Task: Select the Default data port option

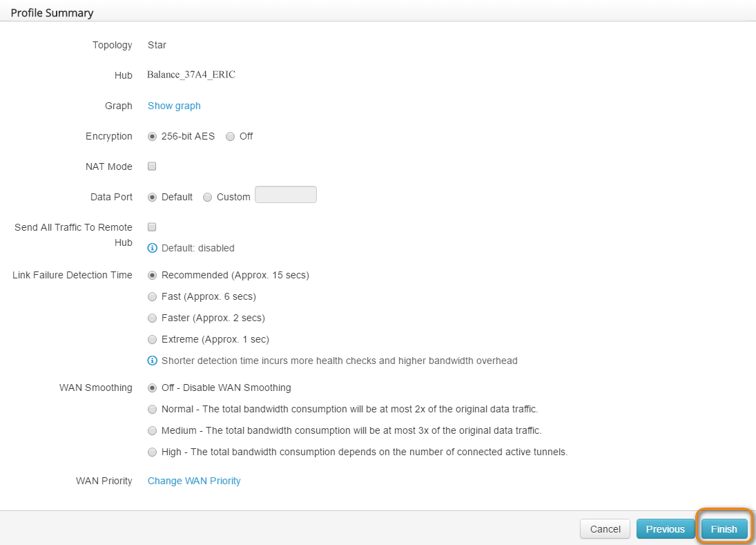Action: click(x=153, y=197)
